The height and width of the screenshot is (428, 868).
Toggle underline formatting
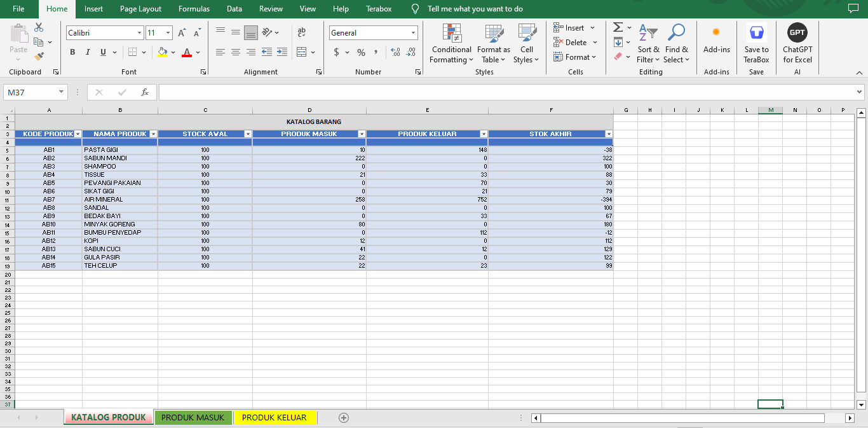(x=101, y=52)
